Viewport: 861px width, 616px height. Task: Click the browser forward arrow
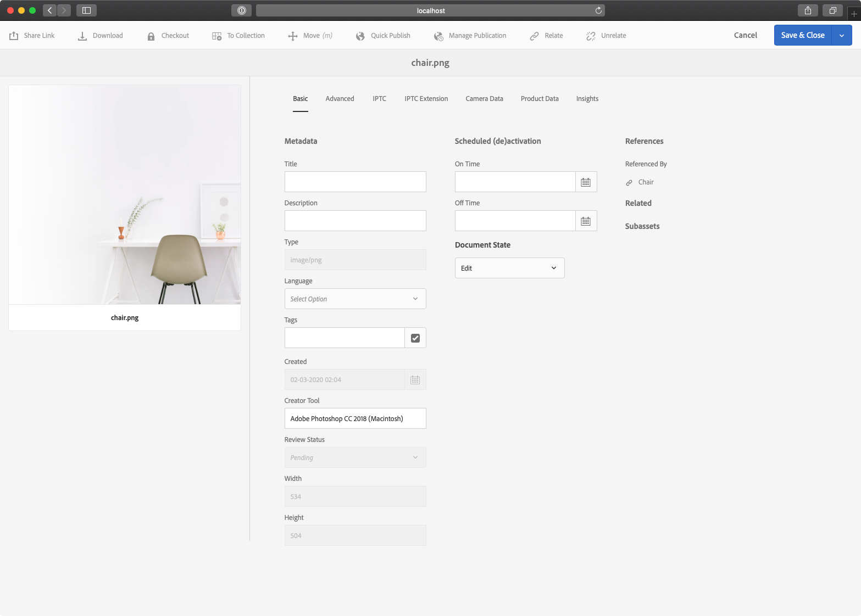[64, 10]
